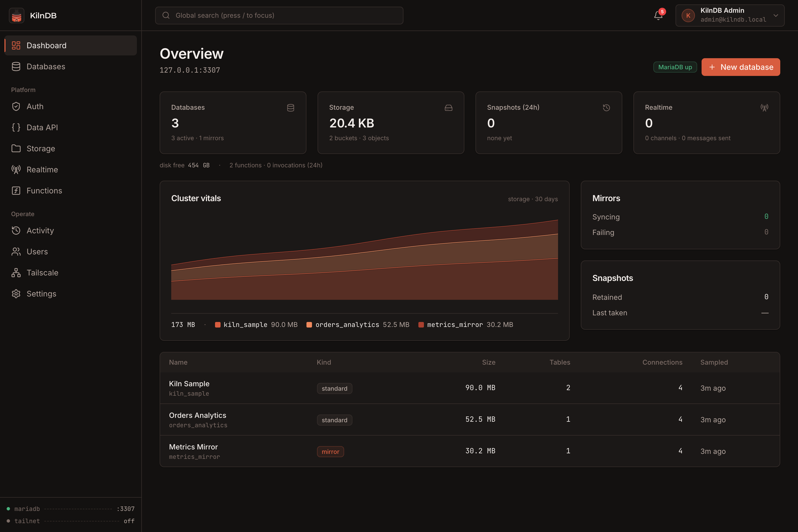Click the database icon on Databases card
This screenshot has height=532, width=798.
pos(291,108)
